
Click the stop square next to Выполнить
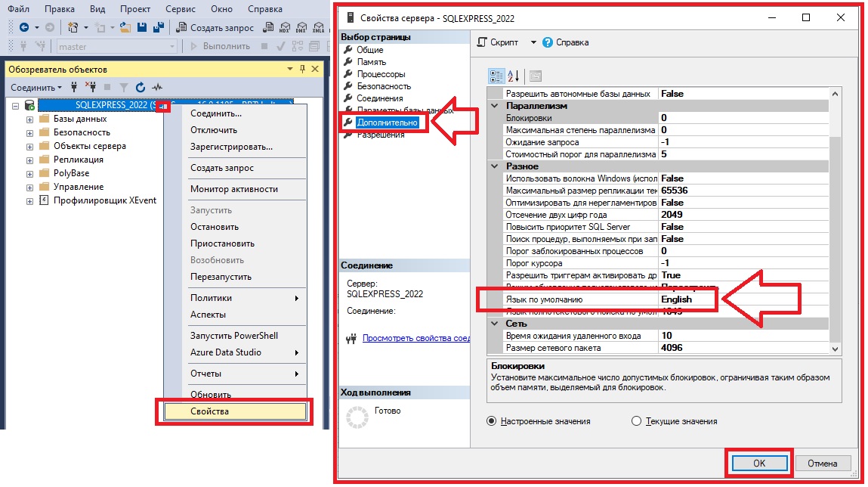pyautogui.click(x=264, y=46)
